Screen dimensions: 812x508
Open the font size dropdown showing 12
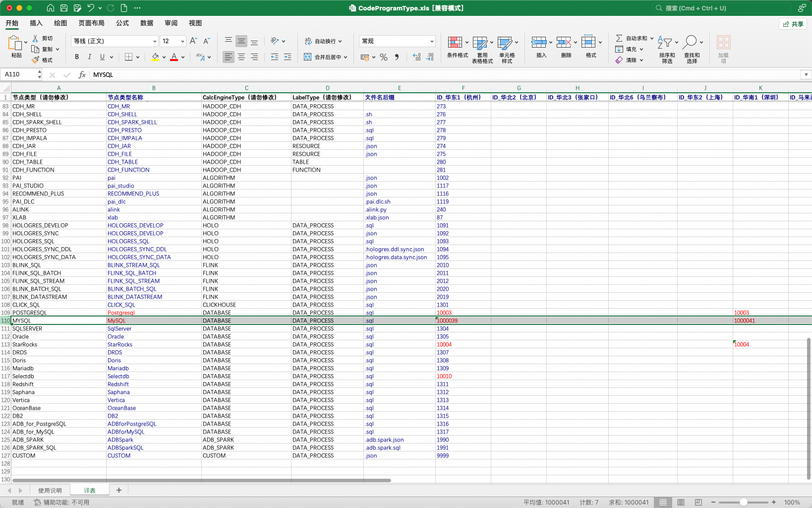pos(182,41)
